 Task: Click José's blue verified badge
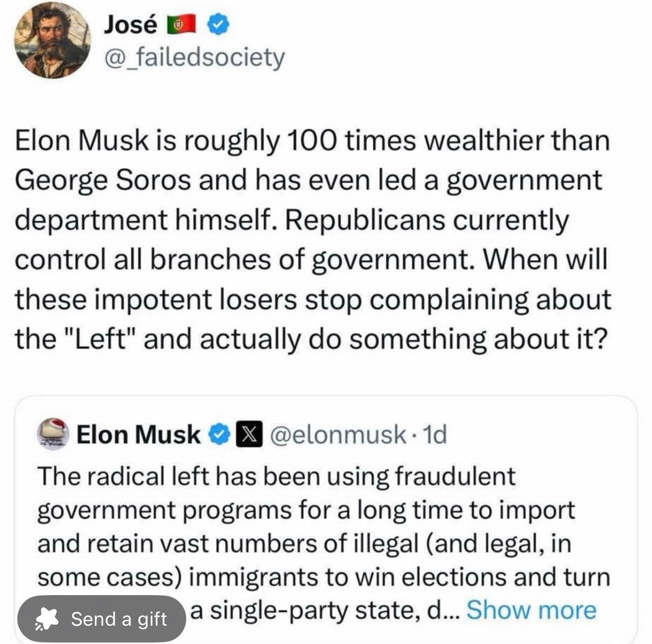pos(218,25)
